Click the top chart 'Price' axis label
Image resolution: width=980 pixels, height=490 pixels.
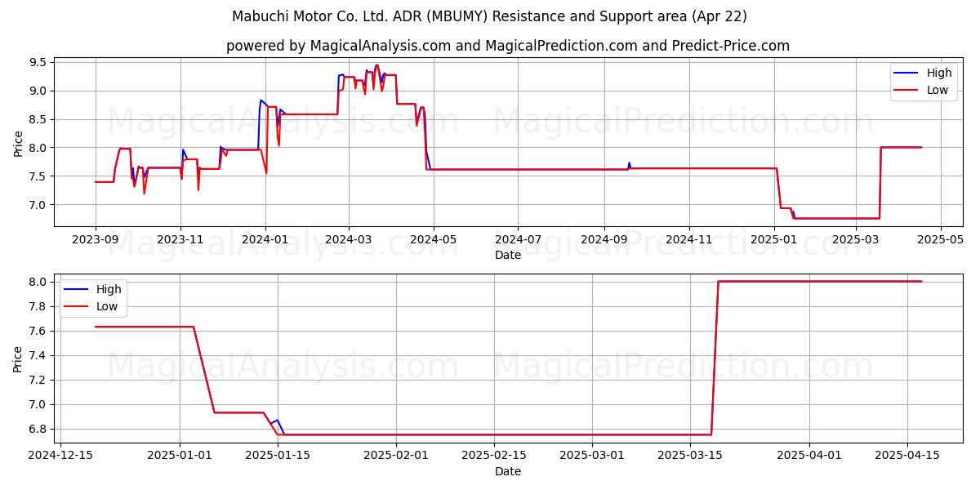coord(18,141)
